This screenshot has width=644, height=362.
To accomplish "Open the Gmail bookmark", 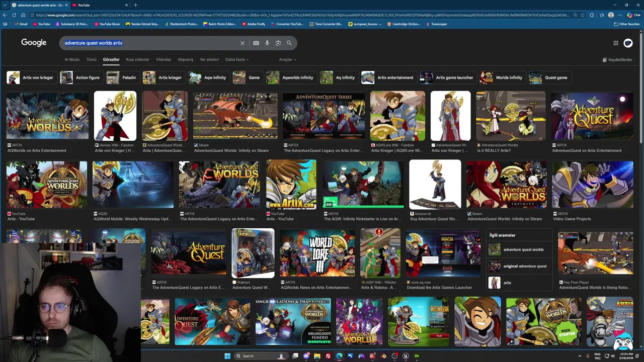I will click(21, 24).
